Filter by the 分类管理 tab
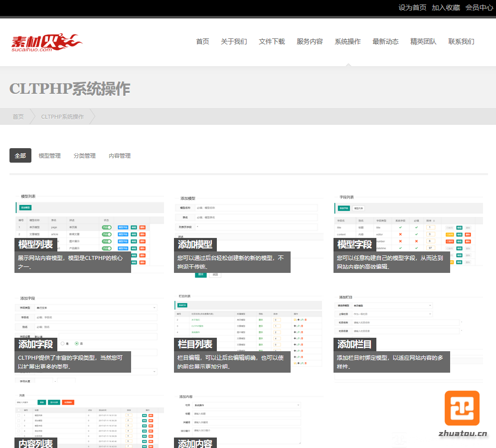Viewport: 496px width, 448px height. 85,156
